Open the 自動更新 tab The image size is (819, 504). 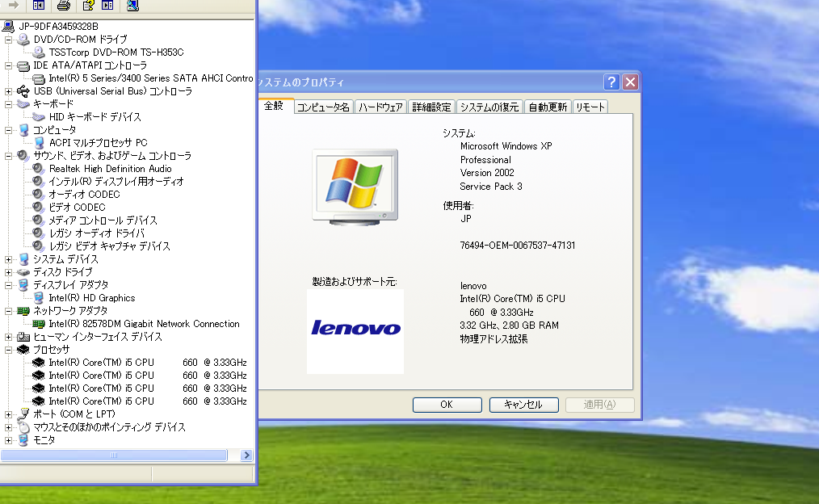(x=548, y=107)
